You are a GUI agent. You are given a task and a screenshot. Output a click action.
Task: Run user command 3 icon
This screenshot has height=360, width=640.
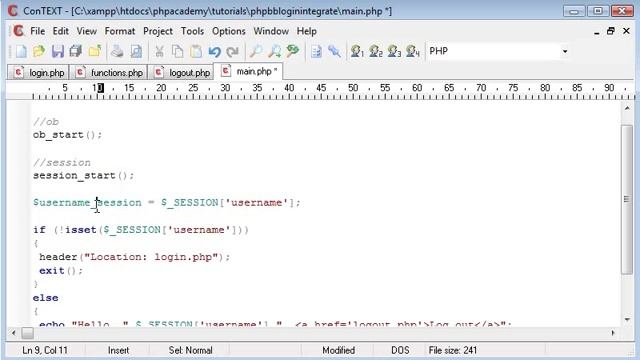point(394,51)
